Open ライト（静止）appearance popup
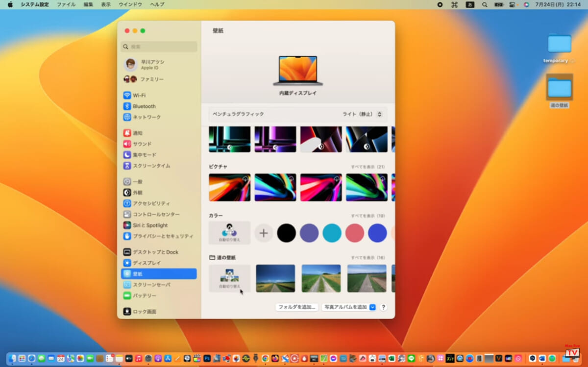 pyautogui.click(x=362, y=114)
